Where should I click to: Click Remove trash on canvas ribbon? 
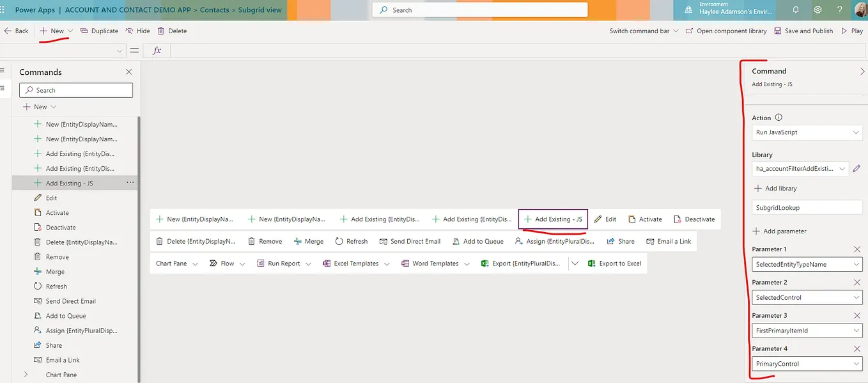click(x=265, y=242)
